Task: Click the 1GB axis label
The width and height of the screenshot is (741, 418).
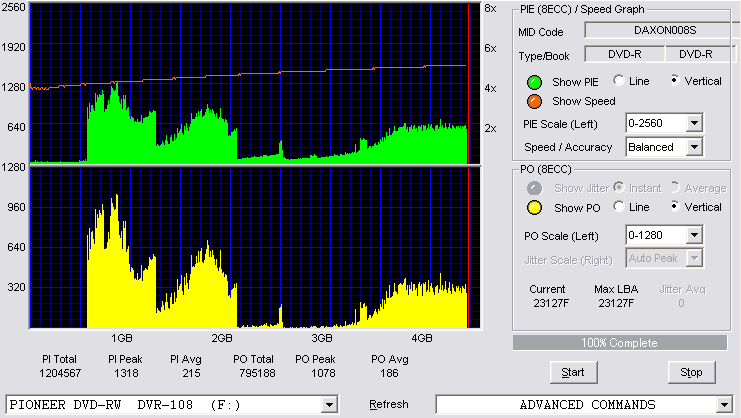Action: point(122,338)
